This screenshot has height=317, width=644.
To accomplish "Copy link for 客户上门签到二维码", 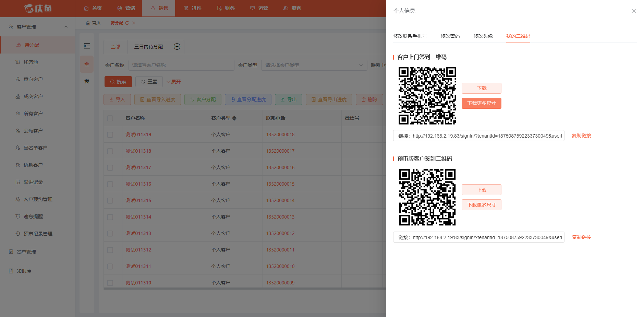I will point(581,136).
